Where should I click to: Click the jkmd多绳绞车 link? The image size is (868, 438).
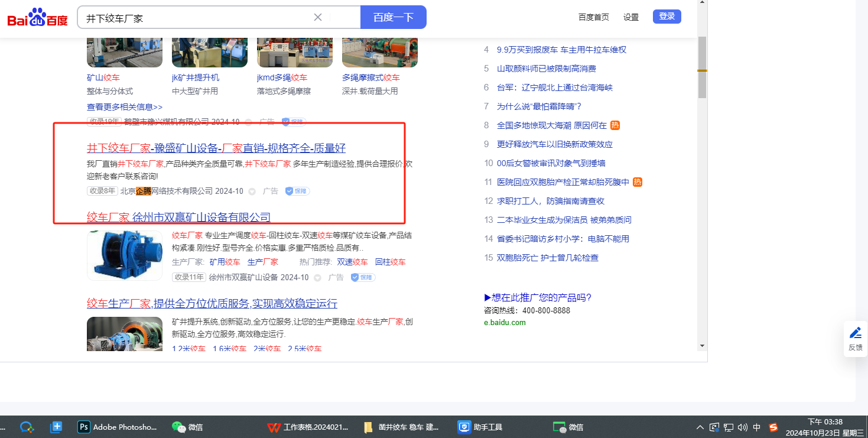(x=282, y=78)
